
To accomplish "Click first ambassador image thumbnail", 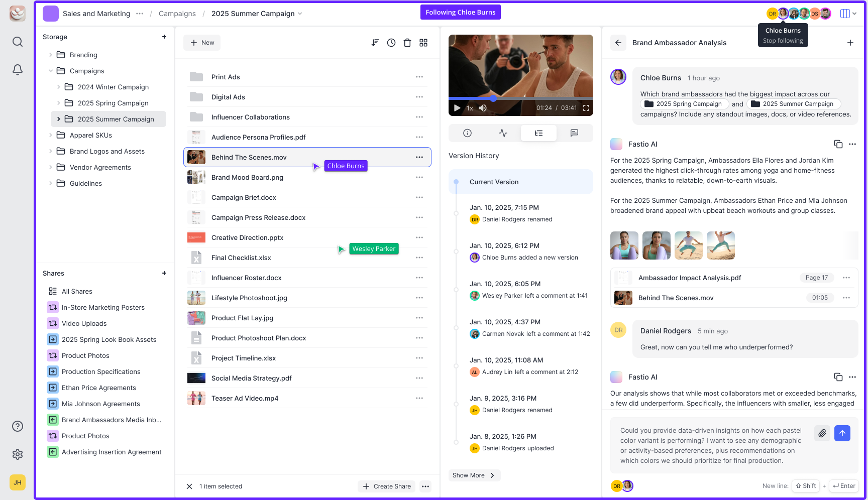I will pyautogui.click(x=624, y=245).
